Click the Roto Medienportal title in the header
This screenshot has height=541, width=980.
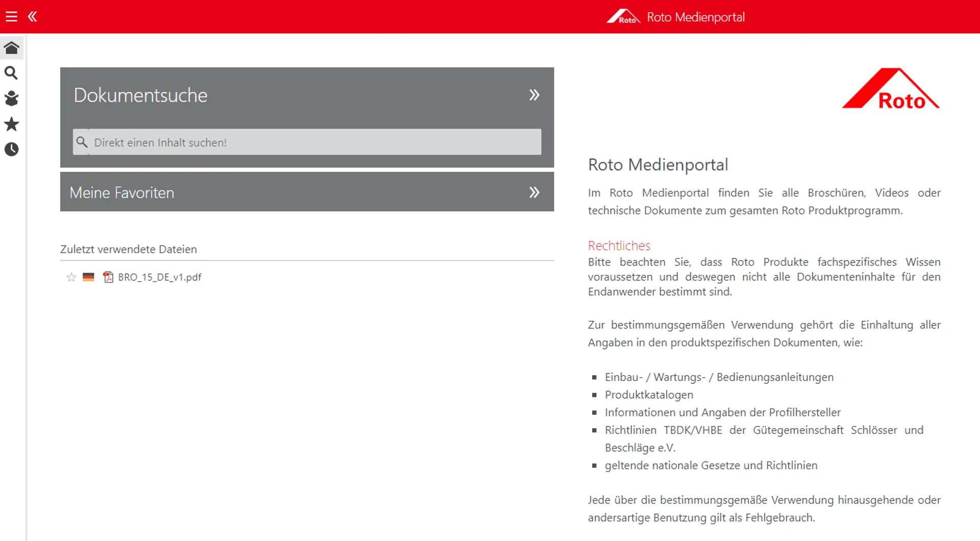[x=695, y=17]
